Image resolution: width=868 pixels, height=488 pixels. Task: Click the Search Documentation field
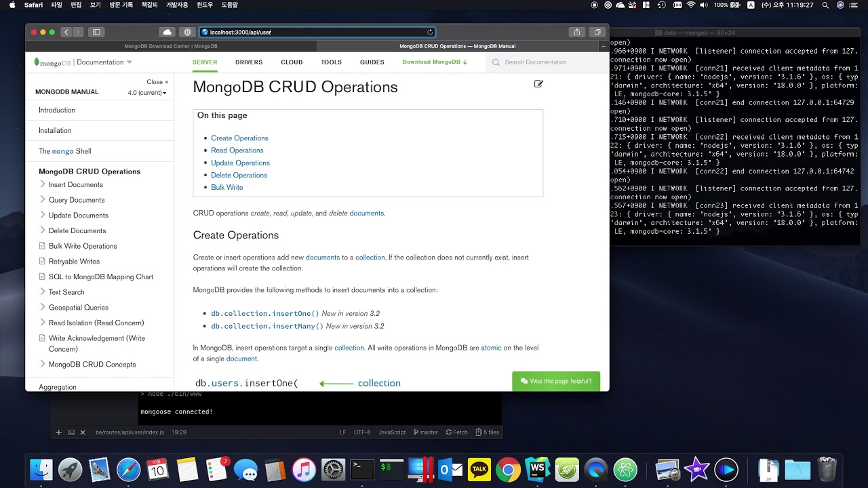[x=547, y=62]
